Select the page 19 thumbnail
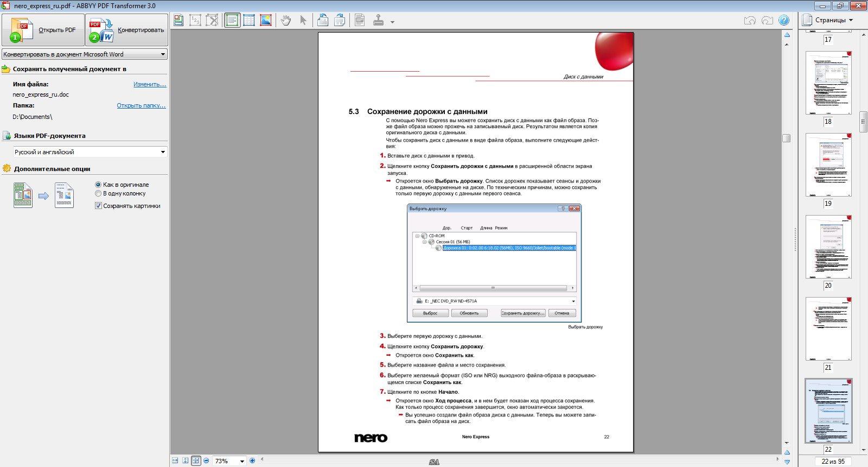Image resolution: width=868 pixels, height=467 pixels. [x=828, y=165]
